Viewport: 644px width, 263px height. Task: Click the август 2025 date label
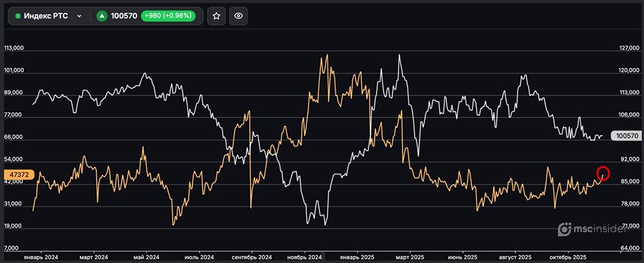515,257
